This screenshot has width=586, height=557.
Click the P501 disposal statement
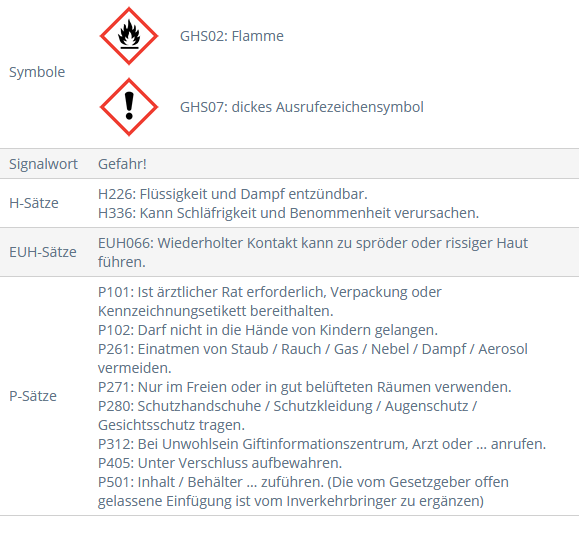(303, 491)
